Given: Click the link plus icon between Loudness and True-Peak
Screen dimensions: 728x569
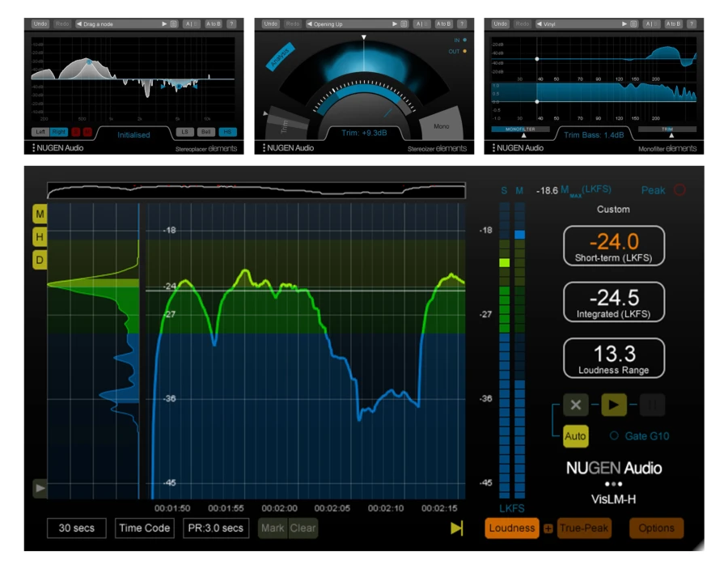Looking at the screenshot, I should pyautogui.click(x=548, y=529).
